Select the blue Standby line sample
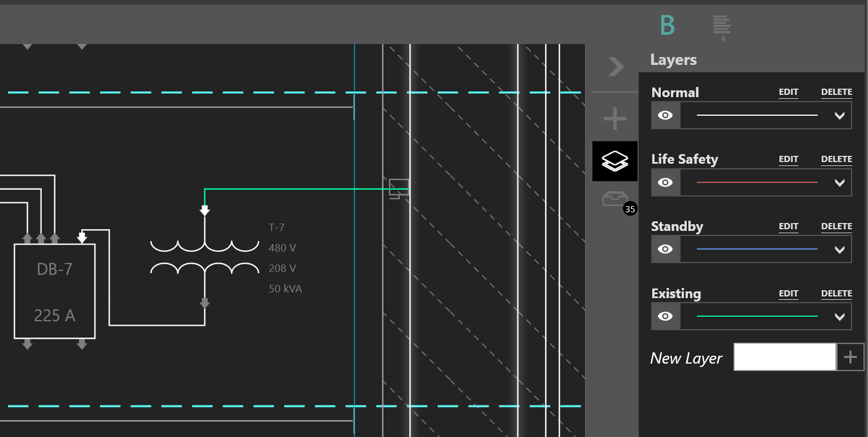 pos(757,249)
